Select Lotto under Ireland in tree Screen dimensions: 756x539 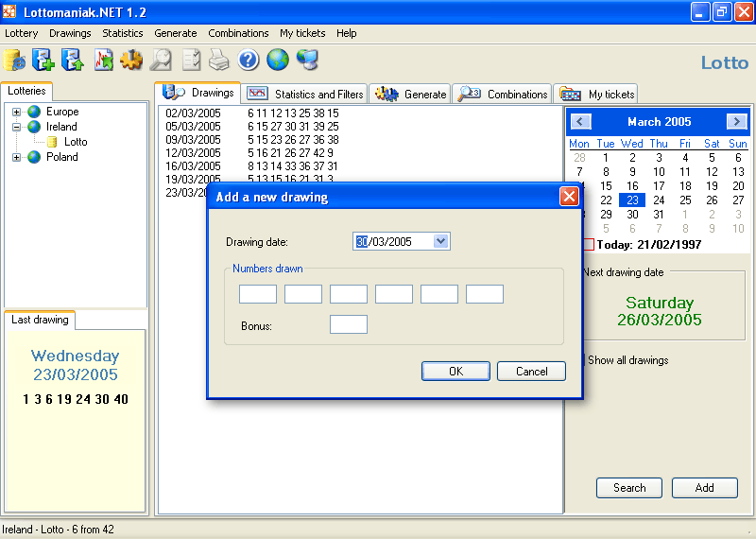pos(76,142)
